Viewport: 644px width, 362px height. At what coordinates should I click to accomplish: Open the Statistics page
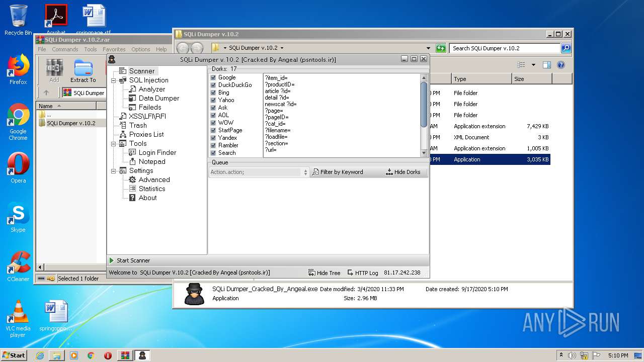click(x=152, y=189)
